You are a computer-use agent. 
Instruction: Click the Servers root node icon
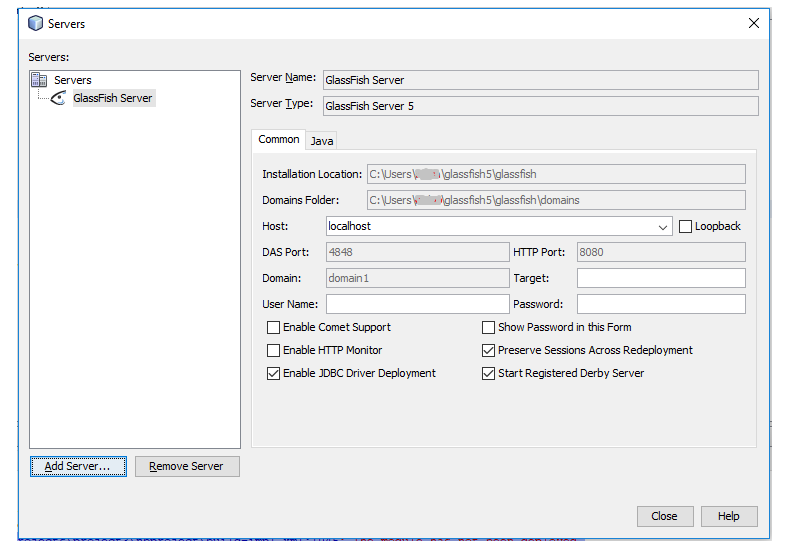[x=39, y=80]
